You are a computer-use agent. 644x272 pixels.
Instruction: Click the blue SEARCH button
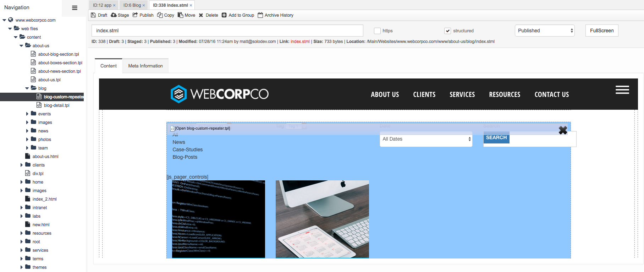point(496,138)
